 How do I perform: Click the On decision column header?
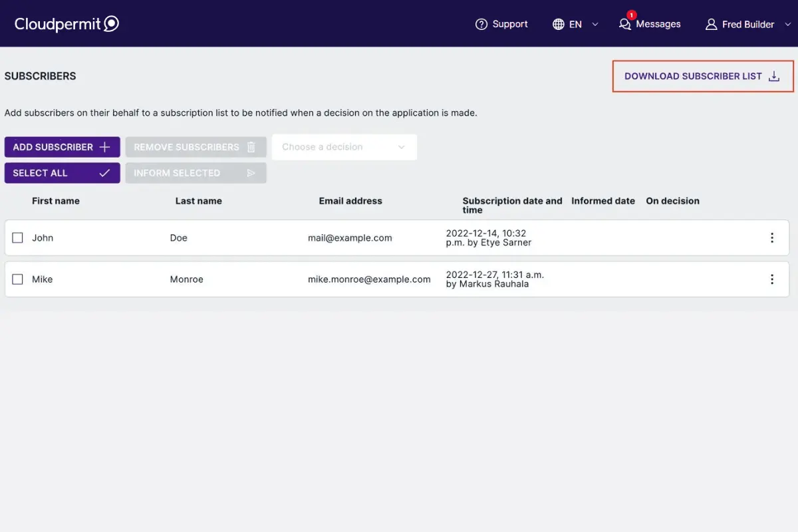[x=673, y=201]
